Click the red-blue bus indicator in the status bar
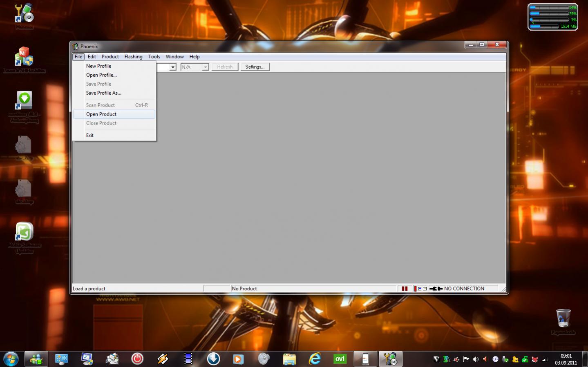Viewport: 588px width, 367px height. (420, 289)
